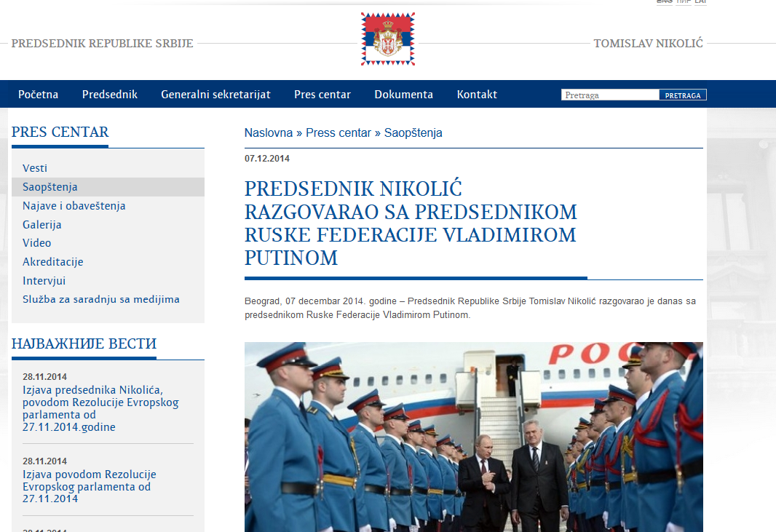The image size is (776, 532).
Task: Select Saopštenja in the sidebar
Action: (x=50, y=187)
